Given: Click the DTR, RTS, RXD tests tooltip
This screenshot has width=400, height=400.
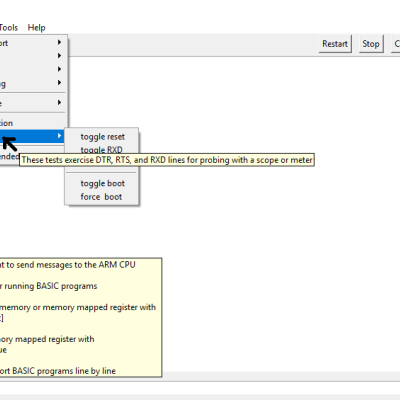Looking at the screenshot, I should [167, 160].
